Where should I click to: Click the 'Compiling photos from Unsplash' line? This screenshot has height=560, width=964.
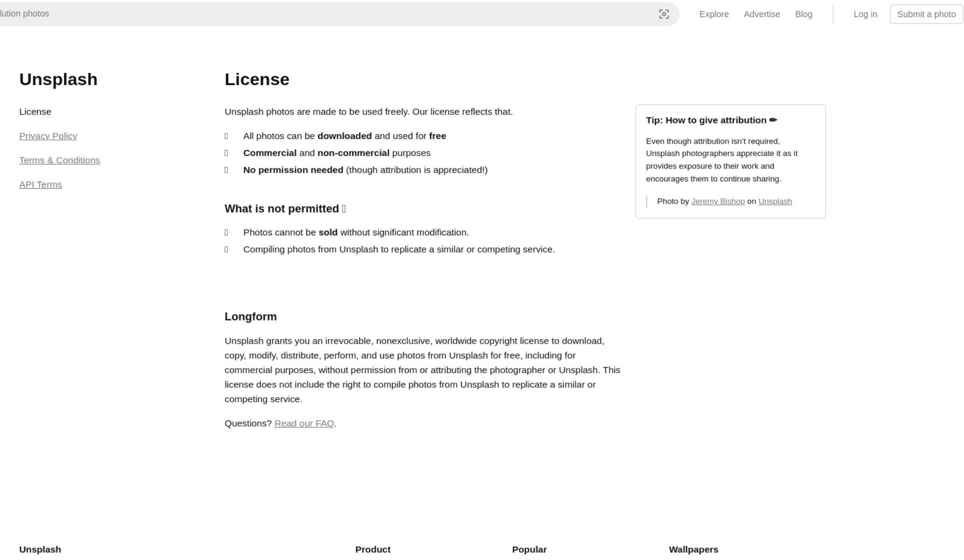click(x=399, y=249)
